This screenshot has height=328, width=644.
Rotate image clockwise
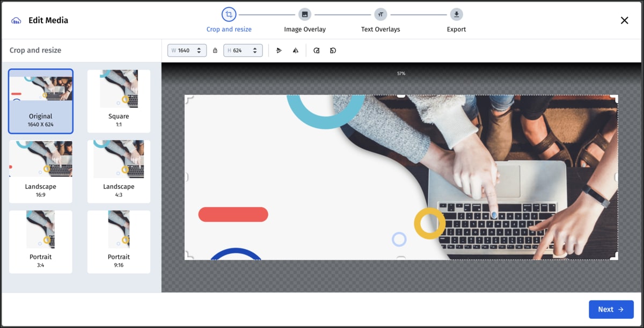(317, 50)
